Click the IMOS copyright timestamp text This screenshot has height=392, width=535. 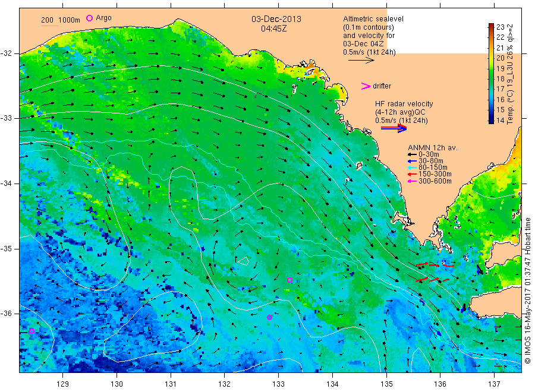[528, 290]
